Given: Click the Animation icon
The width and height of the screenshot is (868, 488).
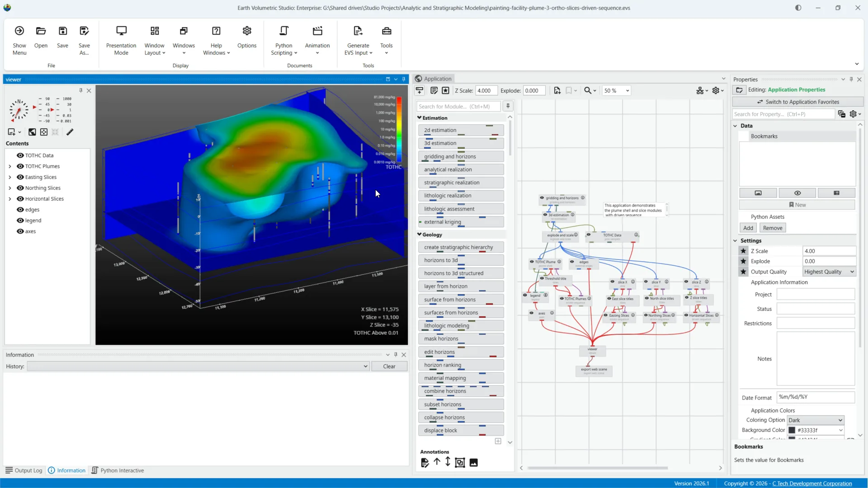Looking at the screenshot, I should tap(317, 31).
